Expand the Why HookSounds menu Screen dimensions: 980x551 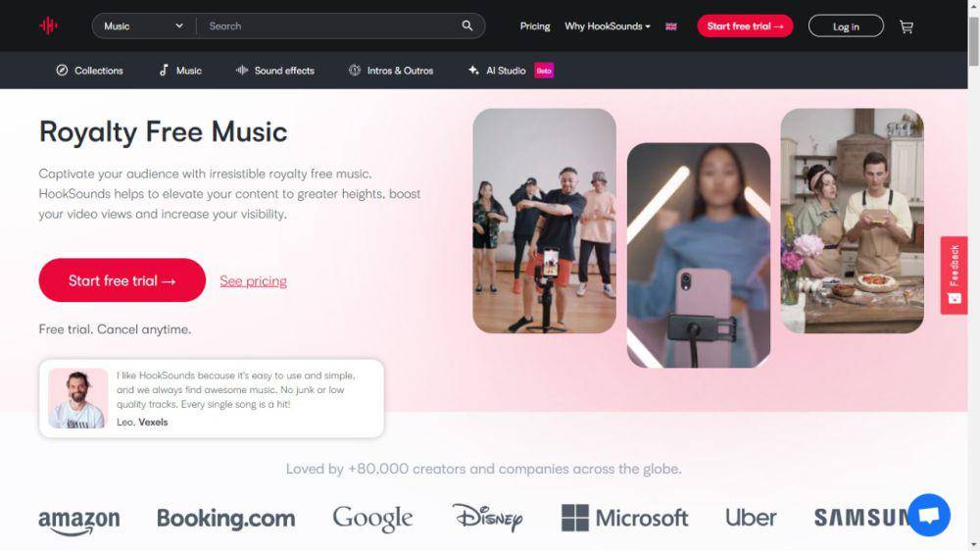tap(607, 26)
